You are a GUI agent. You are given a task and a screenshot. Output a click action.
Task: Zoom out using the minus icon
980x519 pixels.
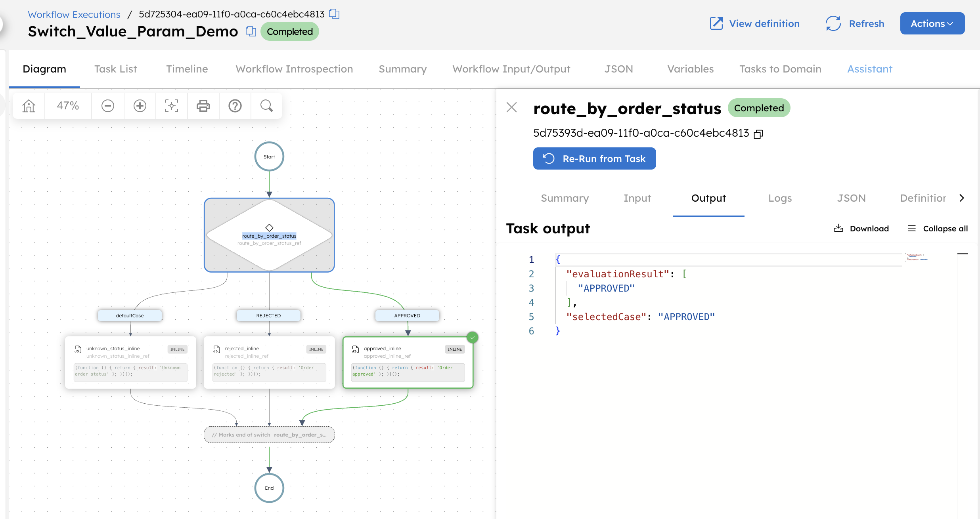pos(107,105)
